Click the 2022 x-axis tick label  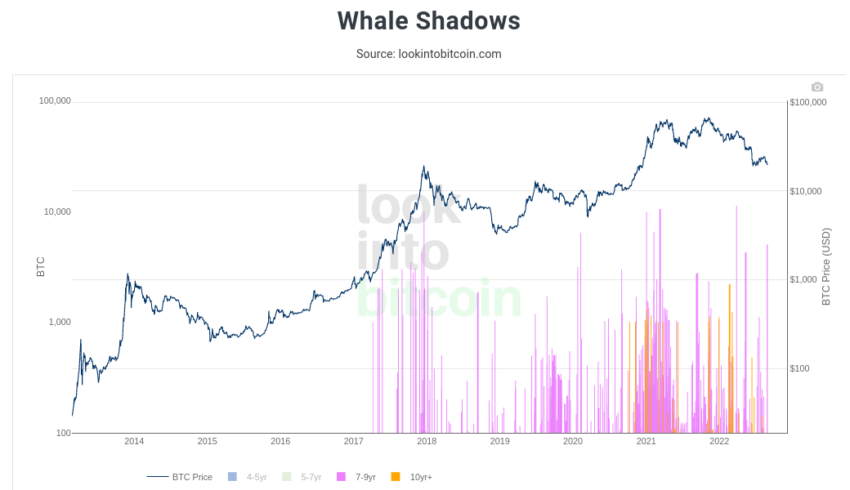pos(719,441)
